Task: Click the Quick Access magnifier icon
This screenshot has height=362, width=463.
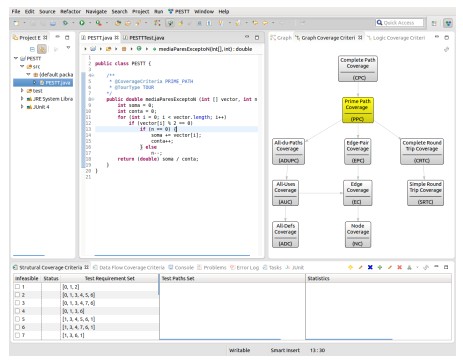Action: (x=379, y=23)
